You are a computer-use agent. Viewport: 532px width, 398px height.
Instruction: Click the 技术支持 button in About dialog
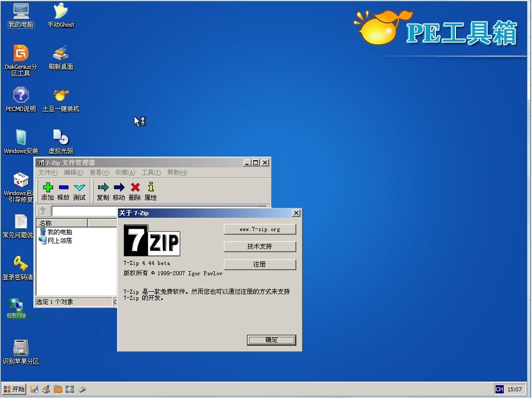[x=260, y=247]
